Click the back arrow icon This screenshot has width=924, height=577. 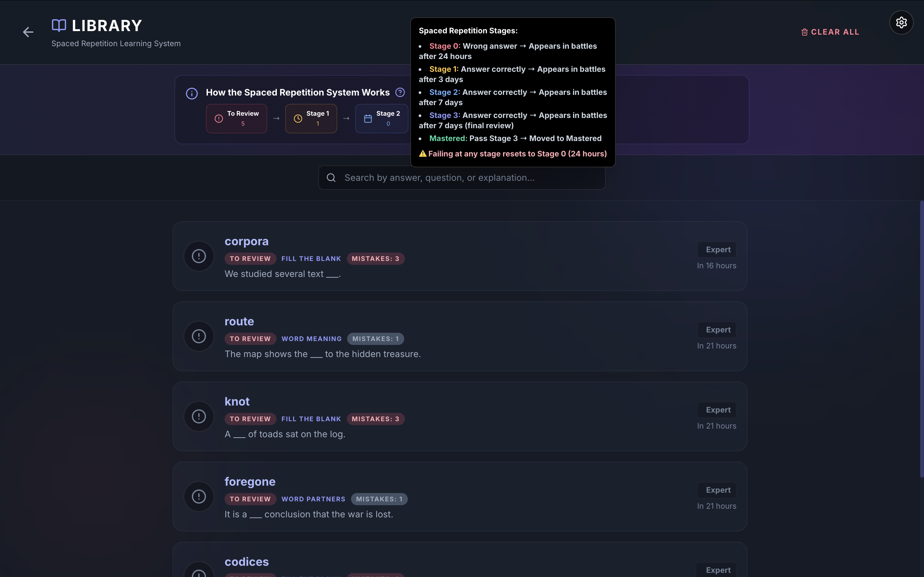tap(28, 32)
